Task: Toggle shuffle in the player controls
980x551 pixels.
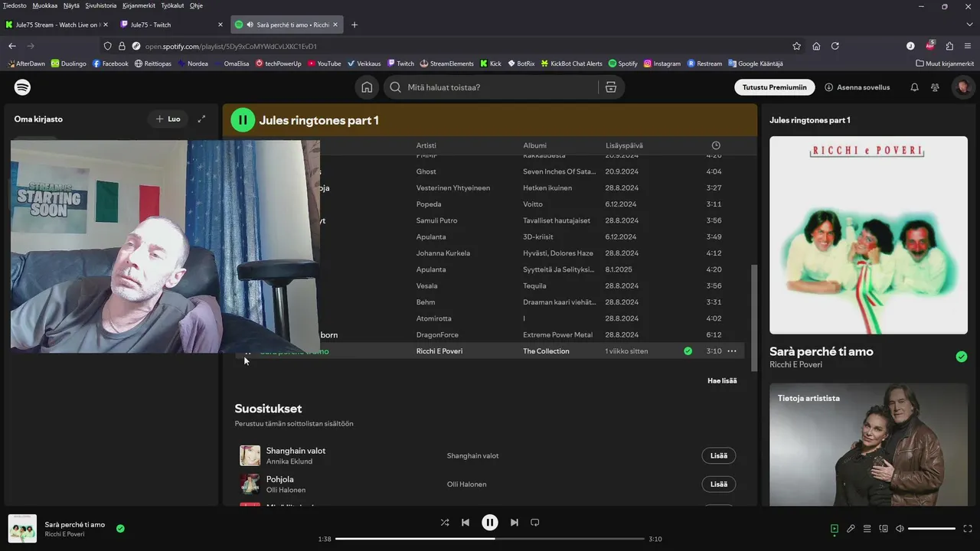Action: (445, 523)
